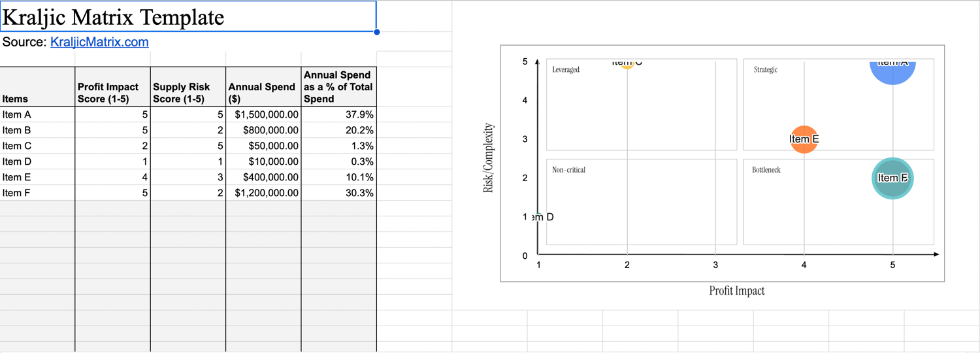Select the Risk/Complexity axis title
Screen dimensions: 980x353
click(488, 158)
